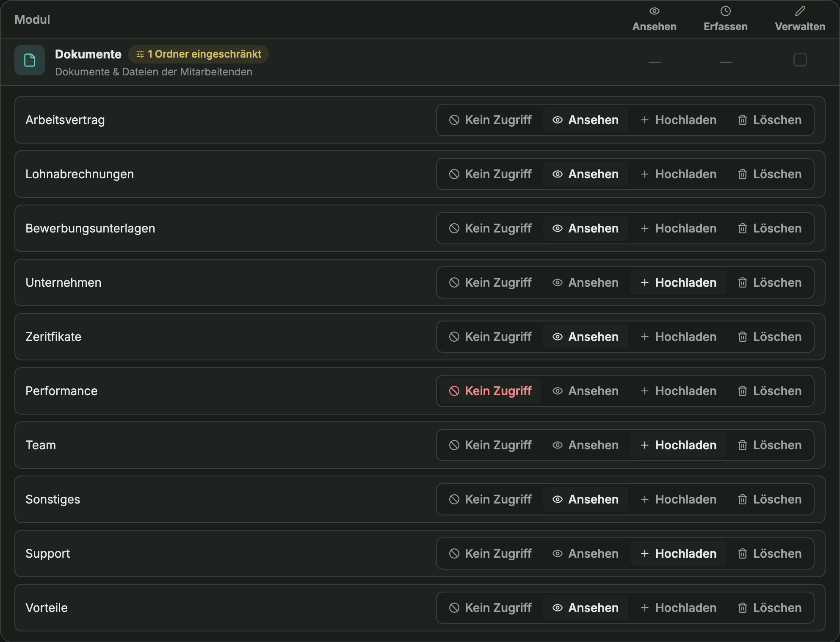Select Ansehen for Support folder
The width and height of the screenshot is (840, 642).
586,553
